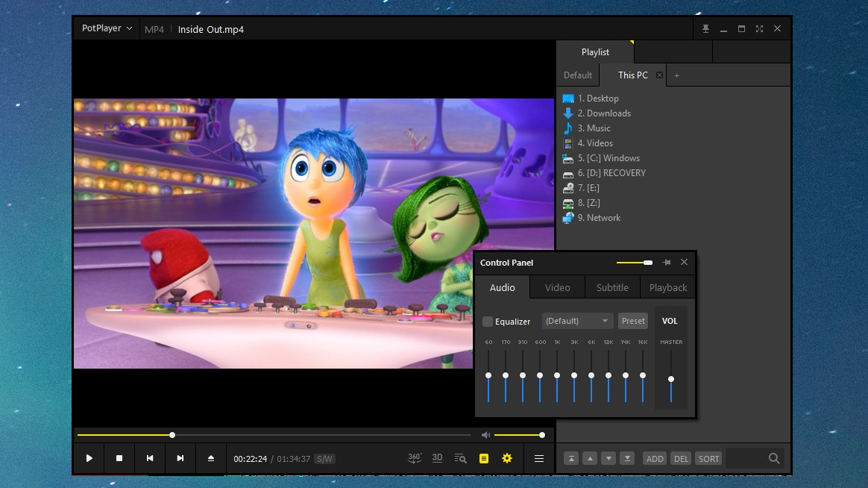Image resolution: width=868 pixels, height=488 pixels.
Task: Open the Downloads folder entry
Action: (597, 113)
